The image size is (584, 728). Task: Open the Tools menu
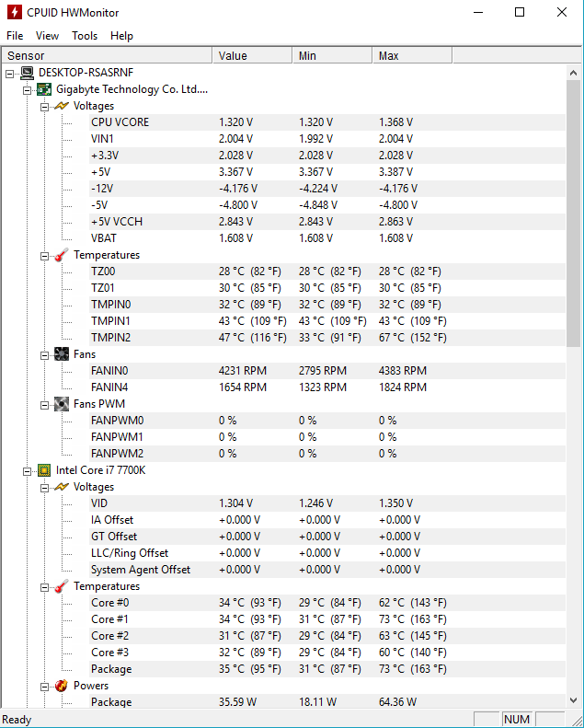pyautogui.click(x=85, y=36)
